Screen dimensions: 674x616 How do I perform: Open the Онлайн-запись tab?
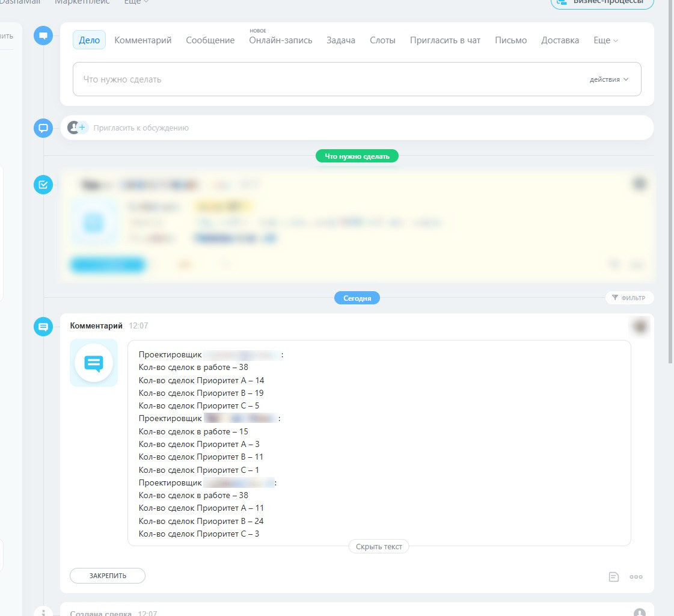click(x=281, y=40)
